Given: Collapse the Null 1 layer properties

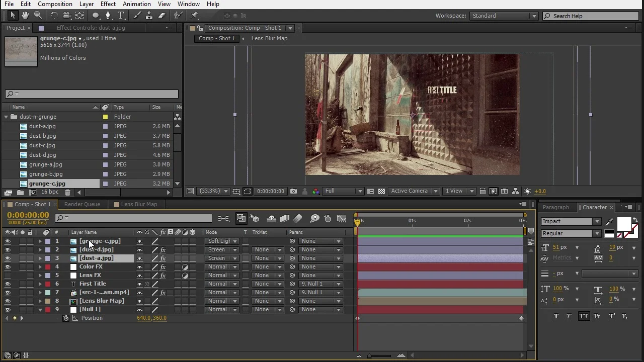Looking at the screenshot, I should (x=40, y=310).
